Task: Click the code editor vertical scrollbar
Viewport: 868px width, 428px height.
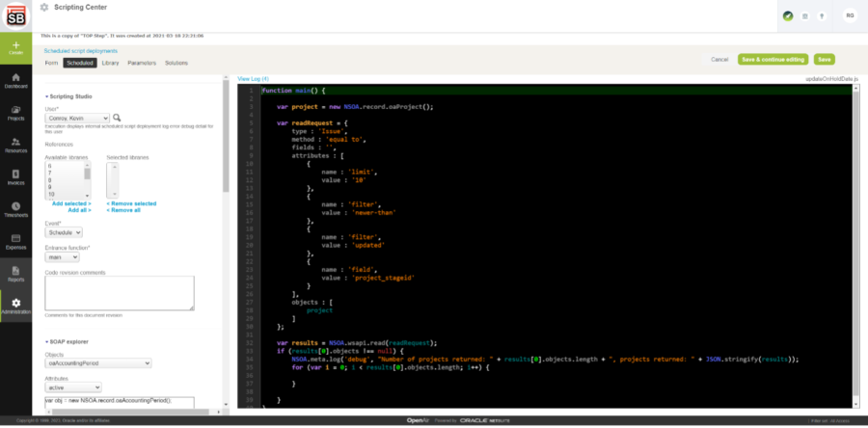Action: coord(855,246)
